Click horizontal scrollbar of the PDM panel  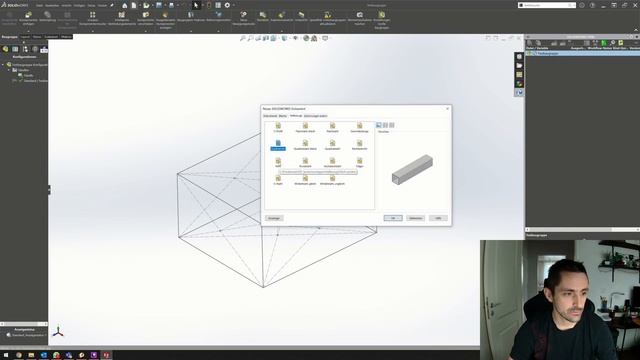pos(582,229)
